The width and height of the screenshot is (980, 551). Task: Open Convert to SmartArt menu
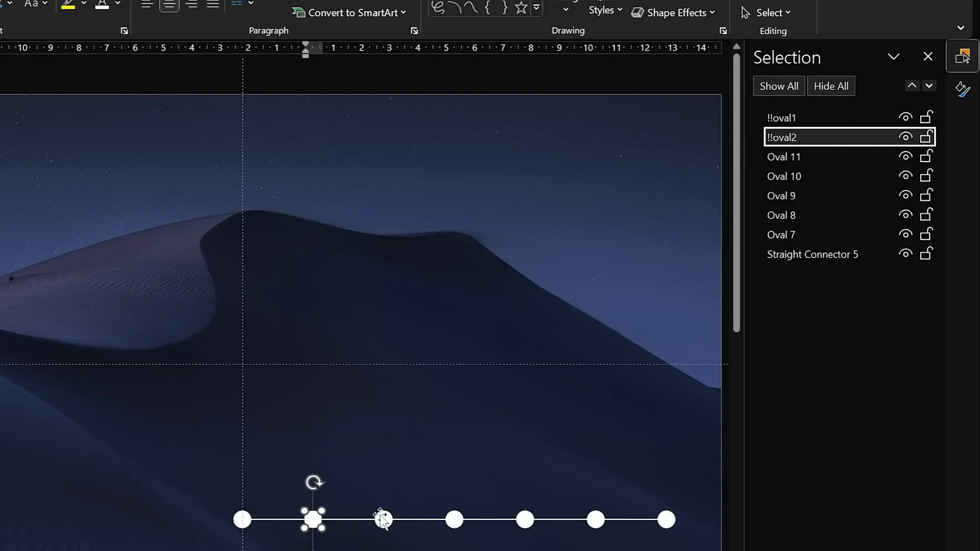tap(349, 12)
